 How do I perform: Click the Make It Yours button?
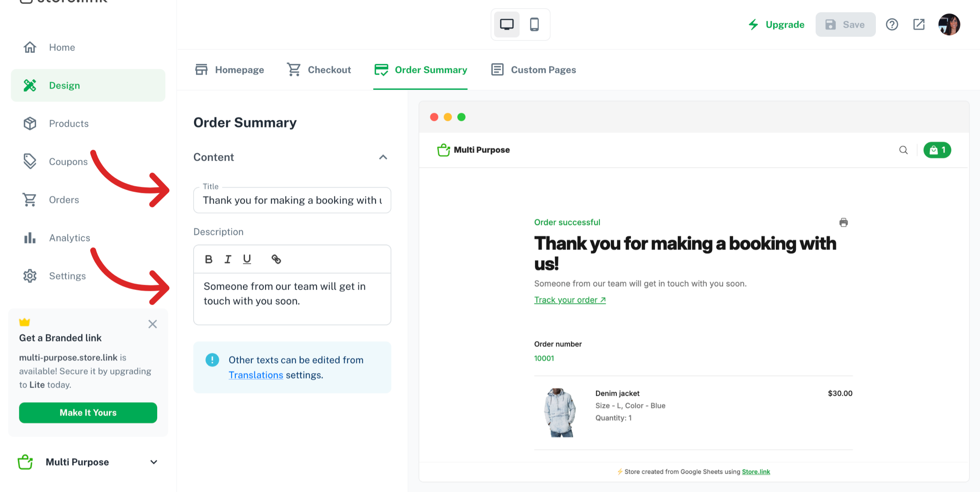(x=88, y=412)
